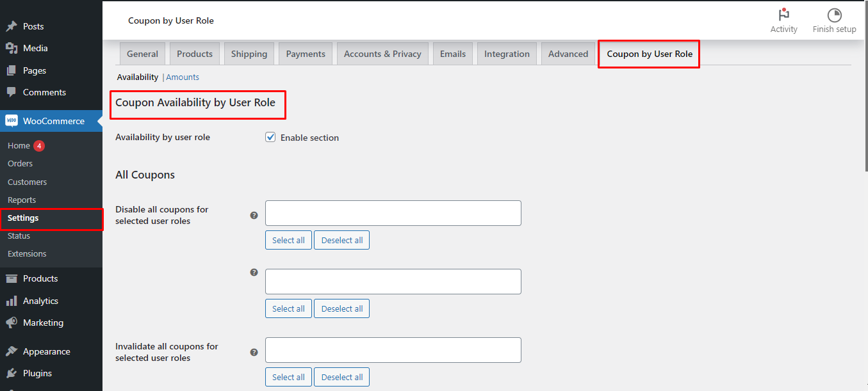Click help icon for Disable all coupons

click(254, 216)
